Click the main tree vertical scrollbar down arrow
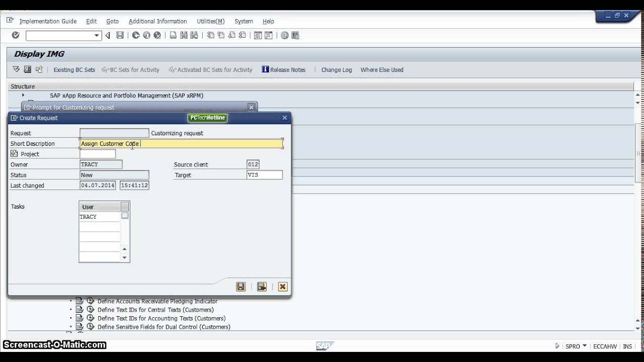The height and width of the screenshot is (362, 644). point(638,328)
